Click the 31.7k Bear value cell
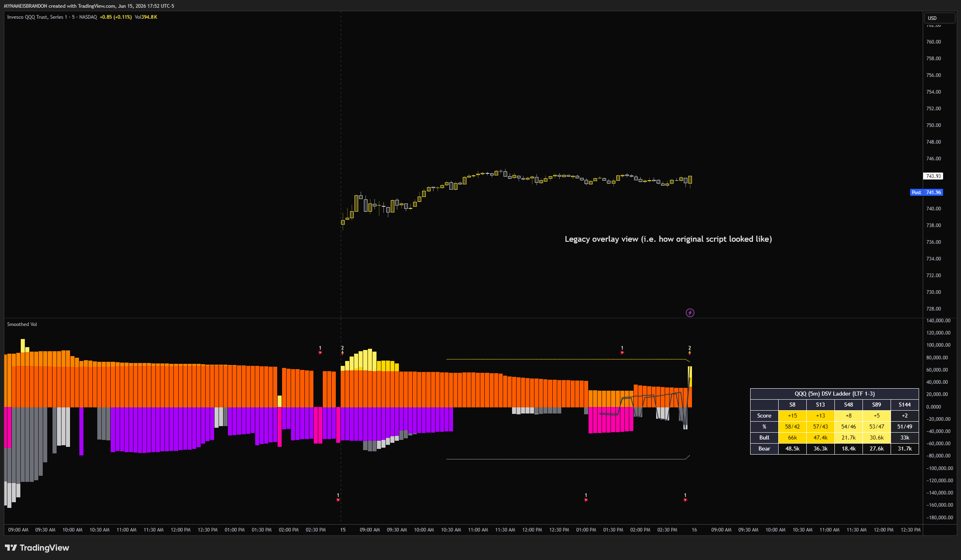Viewport: 961px width, 560px height. (x=904, y=448)
